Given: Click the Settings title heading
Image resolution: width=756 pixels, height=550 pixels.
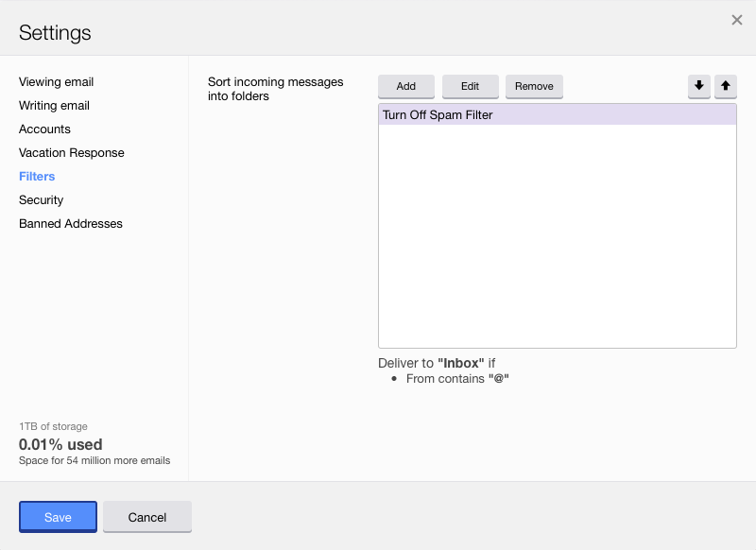Looking at the screenshot, I should point(55,32).
